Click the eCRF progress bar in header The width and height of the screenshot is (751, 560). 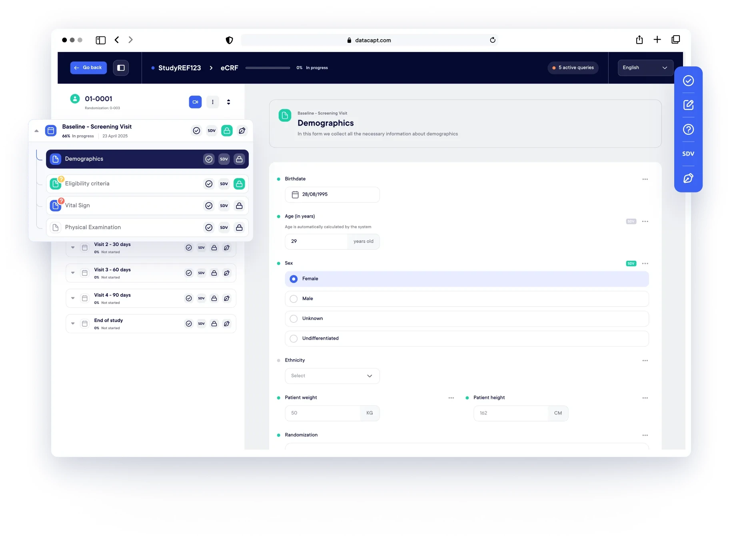268,68
